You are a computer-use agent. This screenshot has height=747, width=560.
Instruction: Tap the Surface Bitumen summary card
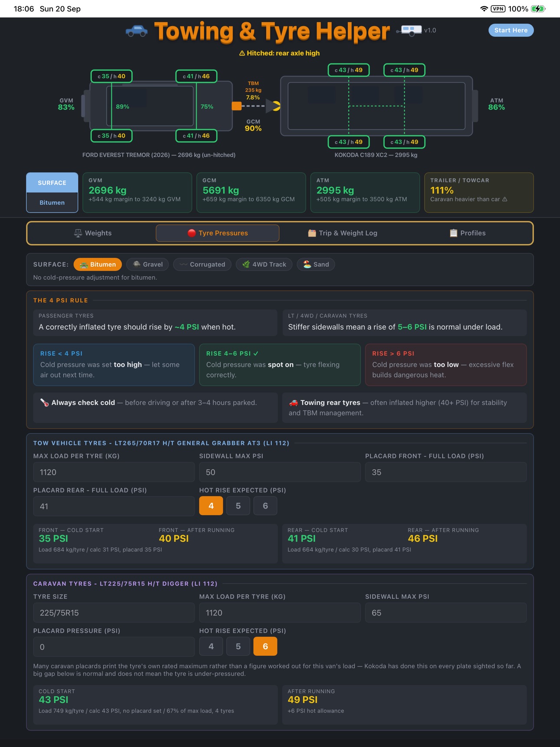point(52,193)
